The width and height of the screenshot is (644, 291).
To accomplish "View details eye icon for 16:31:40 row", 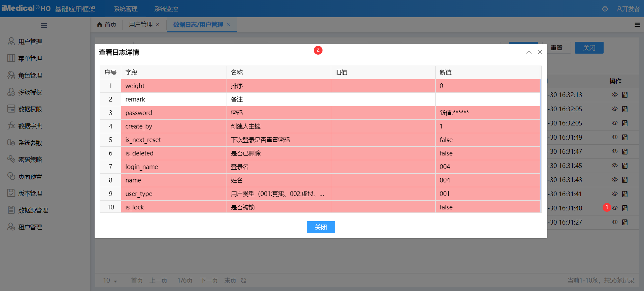I will tap(615, 208).
